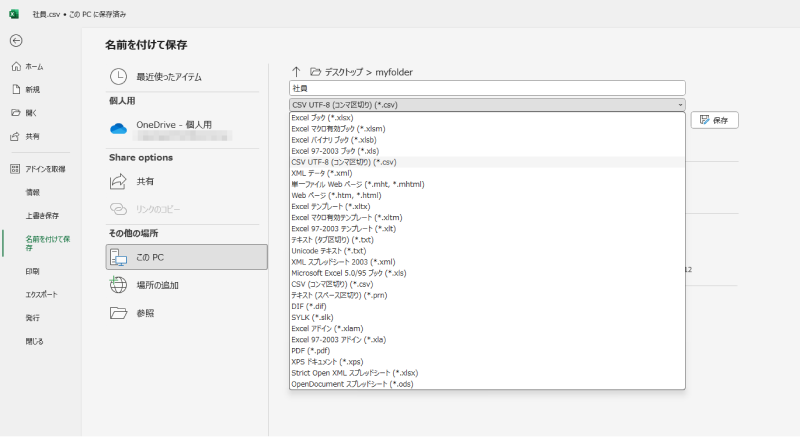Choose 上書き保存 in sidebar
Screen dimensions: 800x437
[42, 216]
